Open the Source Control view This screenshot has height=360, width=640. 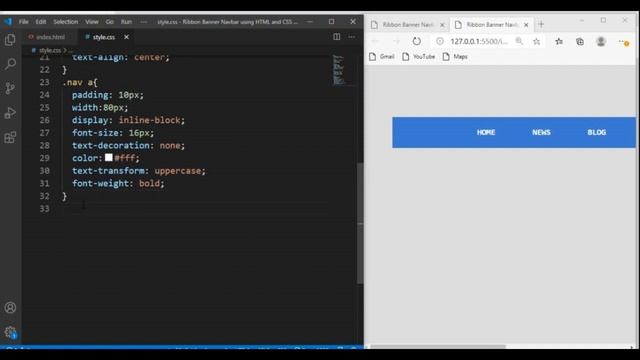pyautogui.click(x=10, y=88)
